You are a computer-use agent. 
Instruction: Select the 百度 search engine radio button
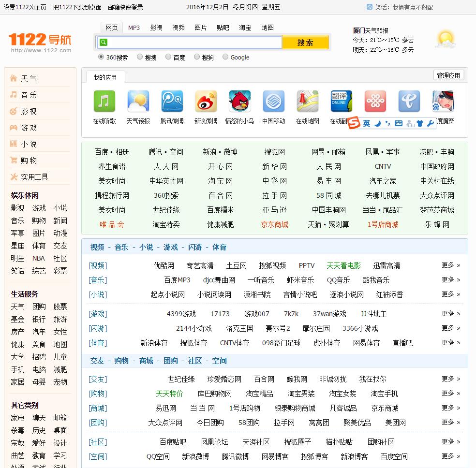point(168,57)
